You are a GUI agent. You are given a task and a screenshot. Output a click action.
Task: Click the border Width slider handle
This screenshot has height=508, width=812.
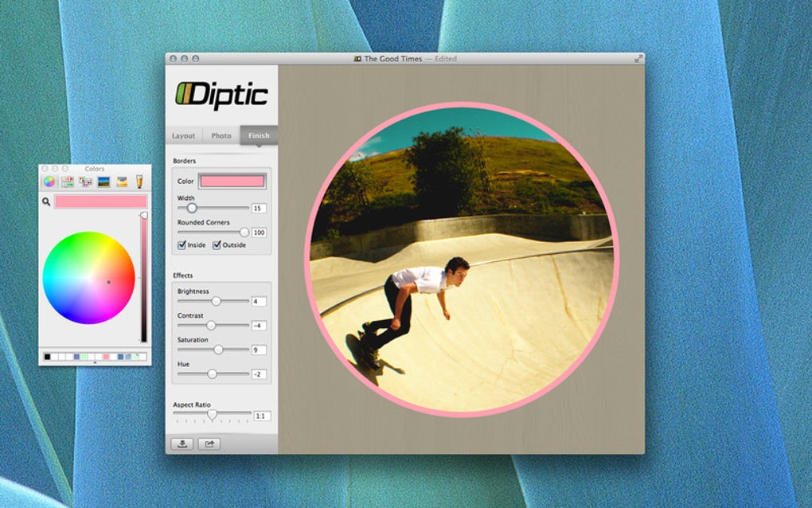pos(192,208)
